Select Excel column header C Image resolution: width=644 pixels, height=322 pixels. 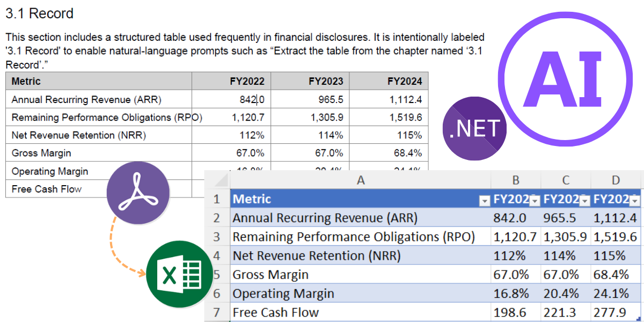(566, 180)
